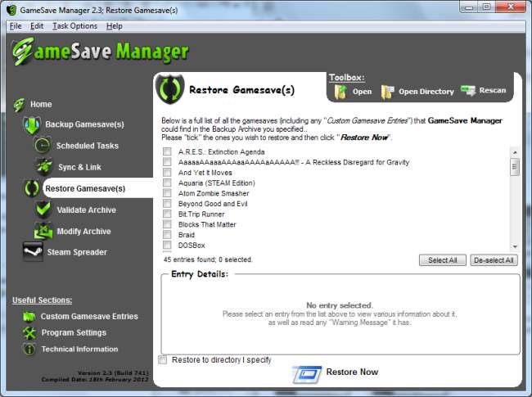Viewport: 532px width, 397px height.
Task: Tick the Bit.Trip Runner checkbox
Action: [167, 214]
